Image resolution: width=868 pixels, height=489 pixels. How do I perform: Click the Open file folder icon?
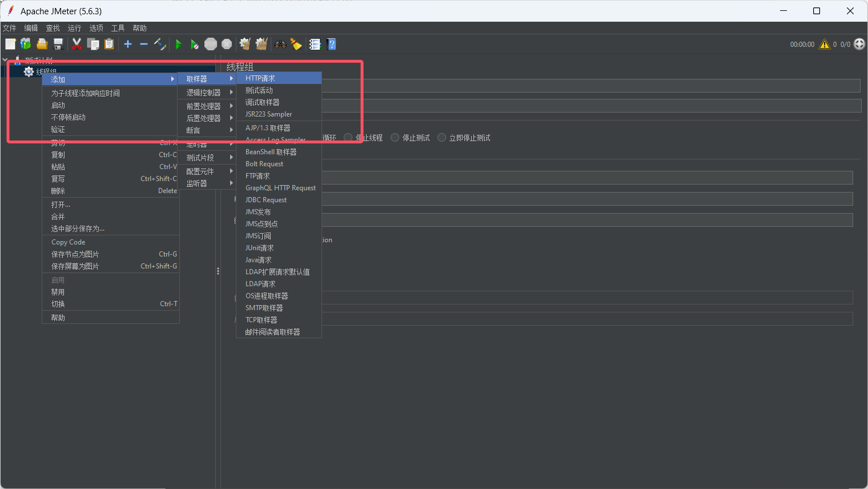(x=42, y=44)
